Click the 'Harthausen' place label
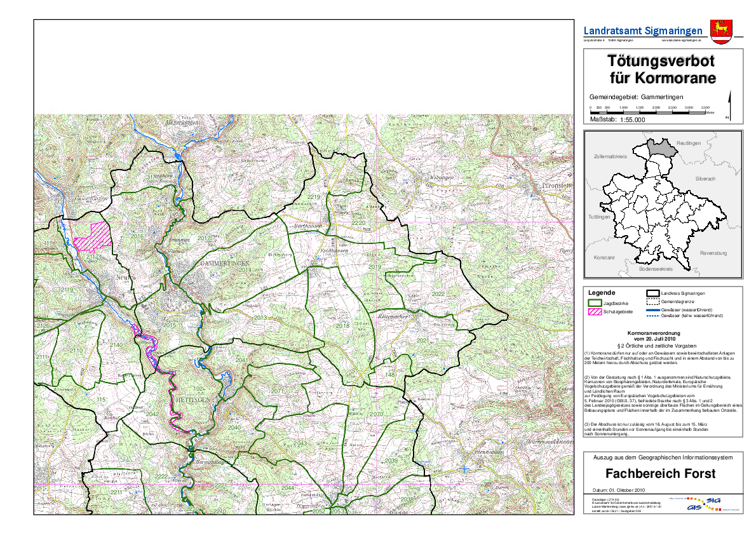This screenshot has width=756, height=535. coord(307,226)
